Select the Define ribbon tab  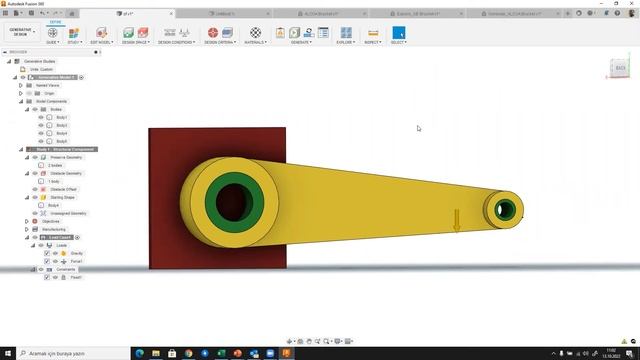tap(56, 22)
